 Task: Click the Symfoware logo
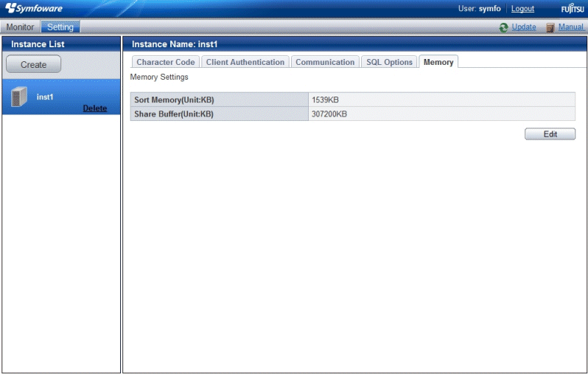click(34, 8)
